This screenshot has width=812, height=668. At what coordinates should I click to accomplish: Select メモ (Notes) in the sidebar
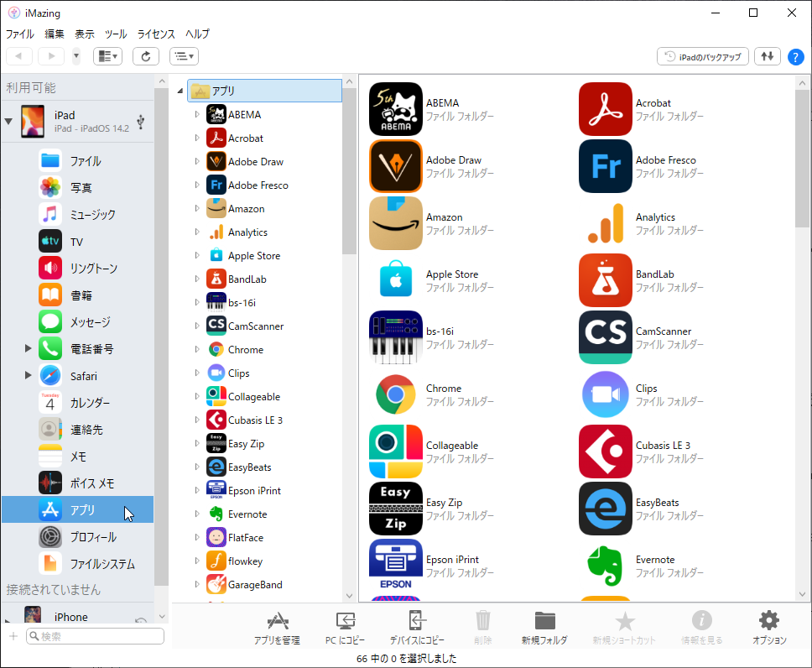pyautogui.click(x=78, y=457)
